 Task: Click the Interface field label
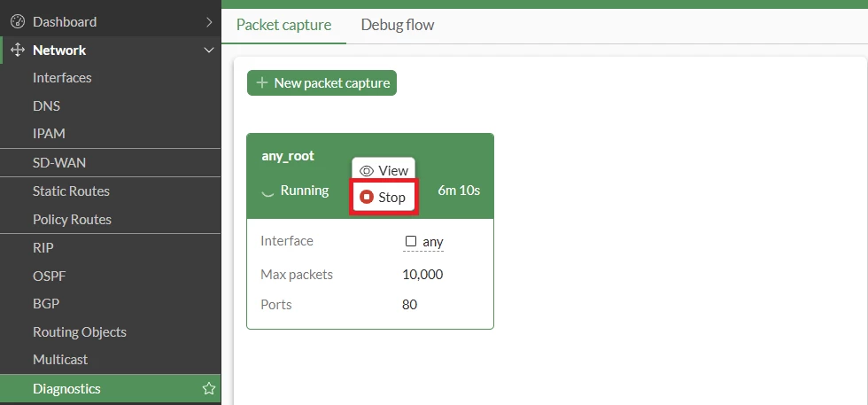(x=287, y=241)
